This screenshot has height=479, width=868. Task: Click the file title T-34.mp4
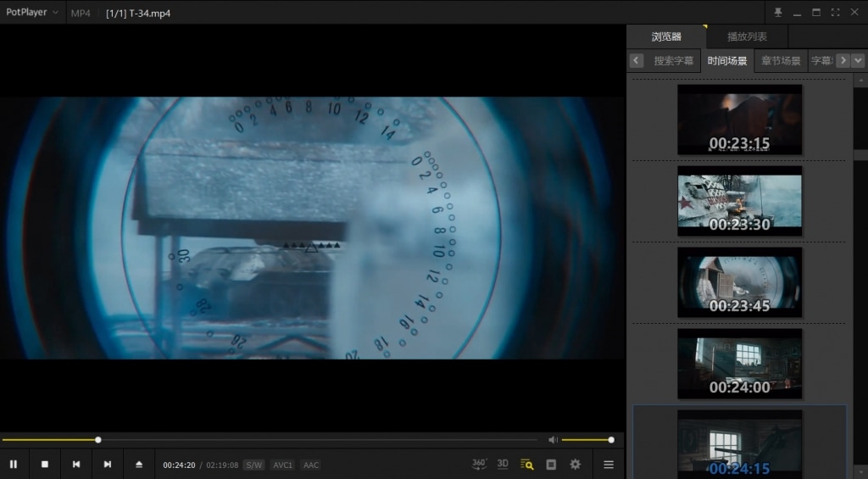coord(138,14)
